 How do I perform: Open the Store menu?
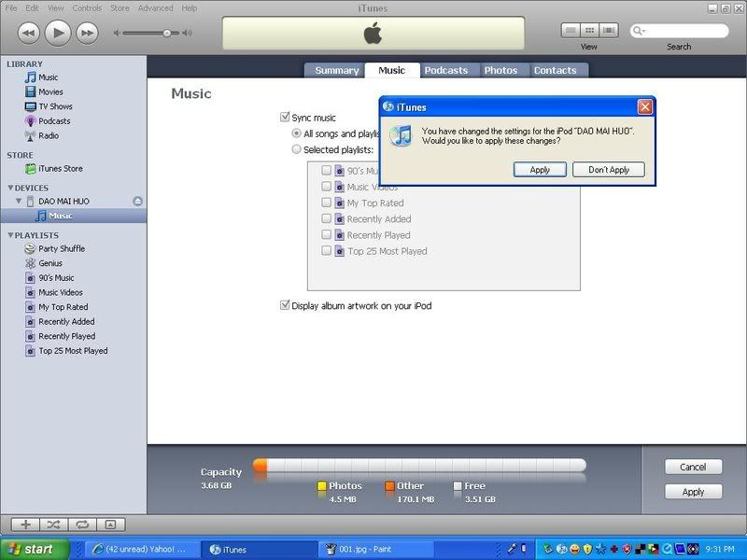click(120, 8)
